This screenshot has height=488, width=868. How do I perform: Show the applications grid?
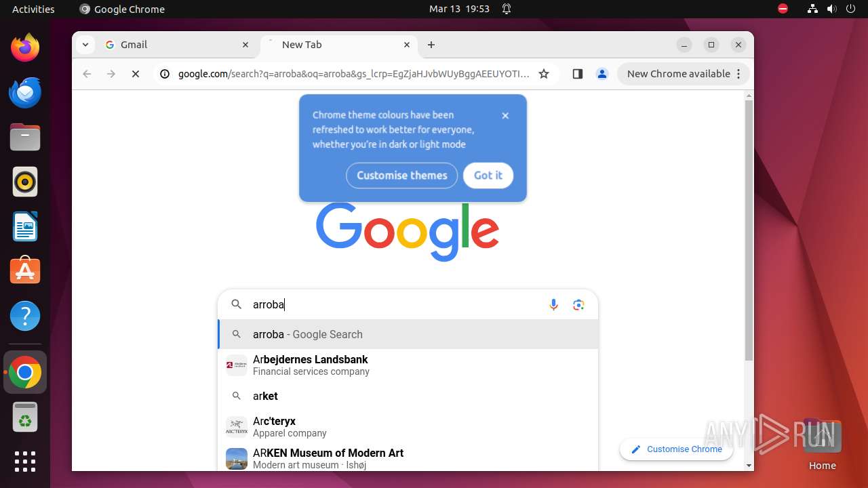[x=25, y=462]
